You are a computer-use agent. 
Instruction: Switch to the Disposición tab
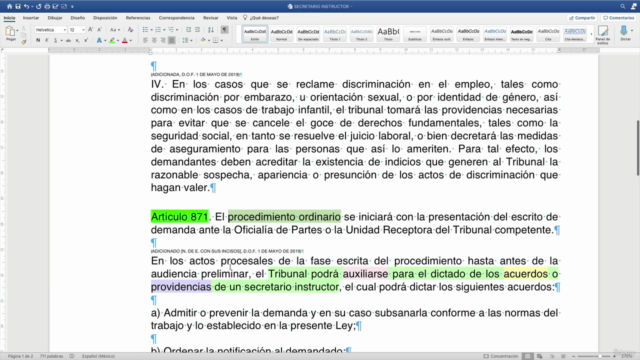105,18
